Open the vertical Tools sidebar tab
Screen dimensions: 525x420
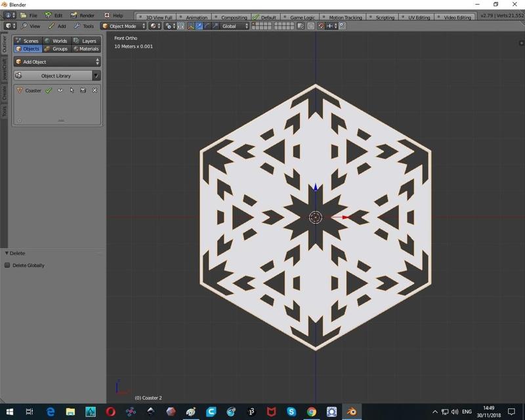click(x=4, y=112)
